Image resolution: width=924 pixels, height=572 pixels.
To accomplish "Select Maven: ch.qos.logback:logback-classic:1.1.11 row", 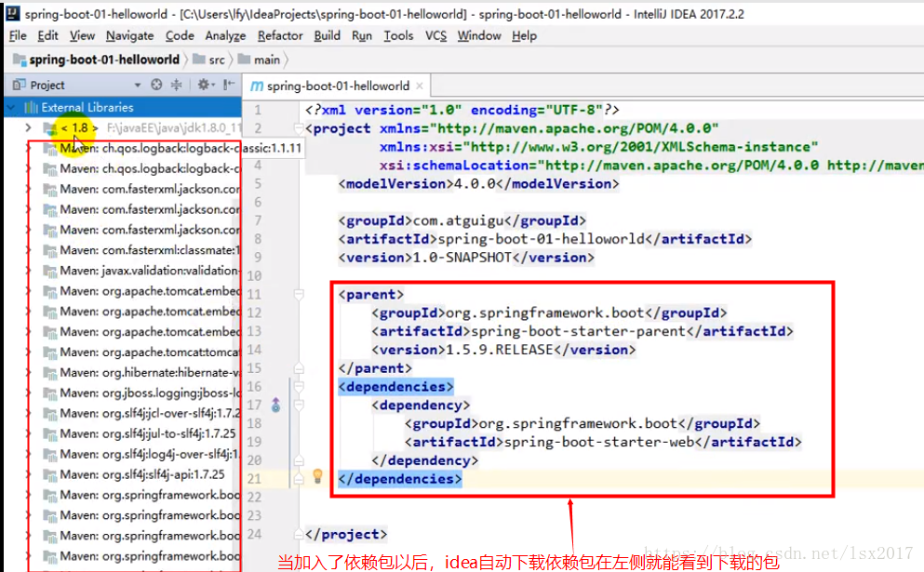I will click(x=123, y=148).
